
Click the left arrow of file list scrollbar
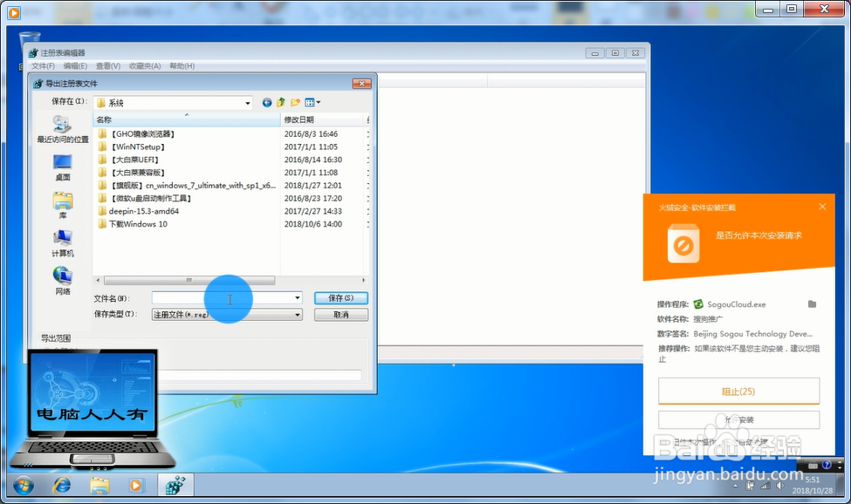click(x=98, y=280)
